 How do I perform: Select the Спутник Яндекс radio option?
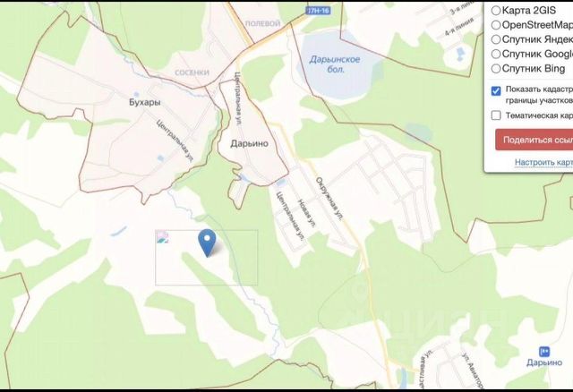[x=496, y=39]
